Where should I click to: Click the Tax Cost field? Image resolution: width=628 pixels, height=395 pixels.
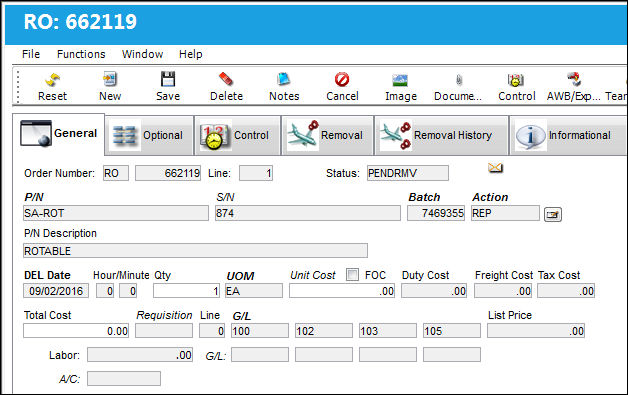coord(566,291)
